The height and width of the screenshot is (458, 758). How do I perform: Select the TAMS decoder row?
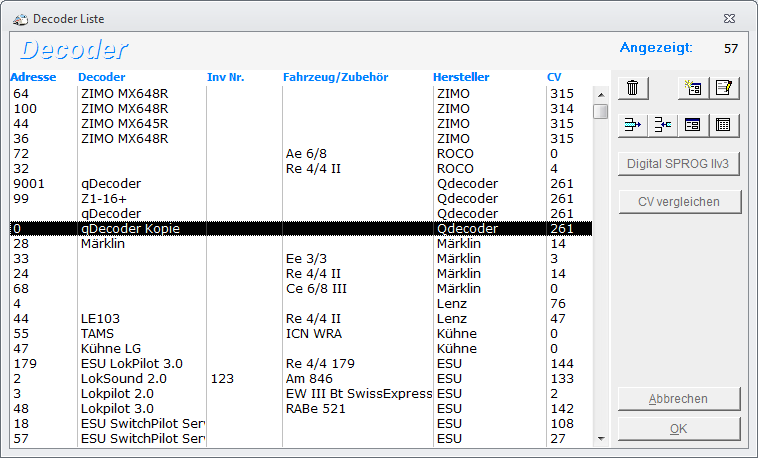301,334
